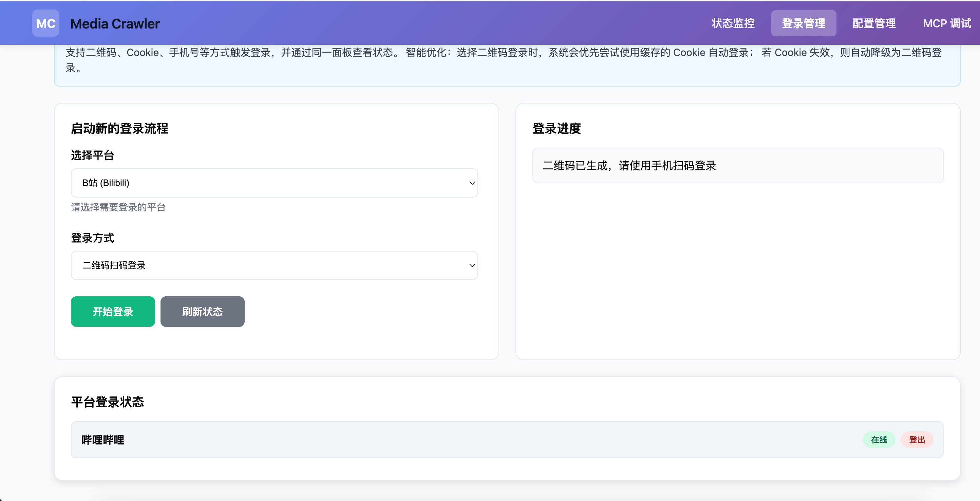980x501 pixels.
Task: Click the green 开始登录 action control
Action: pyautogui.click(x=112, y=312)
